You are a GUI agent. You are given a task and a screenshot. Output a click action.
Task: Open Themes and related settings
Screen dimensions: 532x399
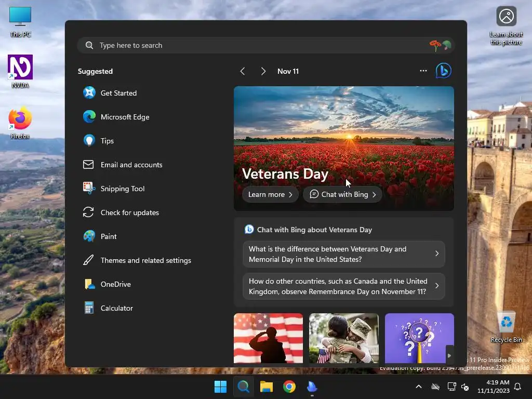(x=137, y=260)
